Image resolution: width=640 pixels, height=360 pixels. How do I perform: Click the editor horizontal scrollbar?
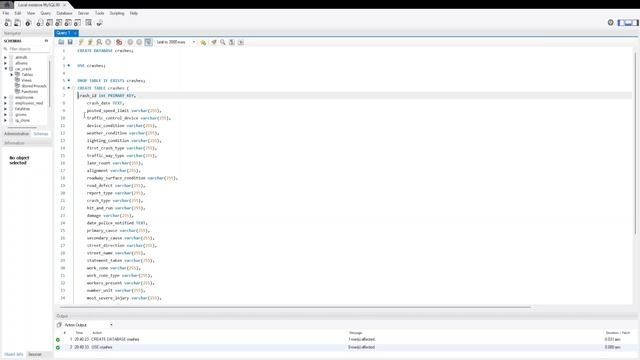(295, 307)
